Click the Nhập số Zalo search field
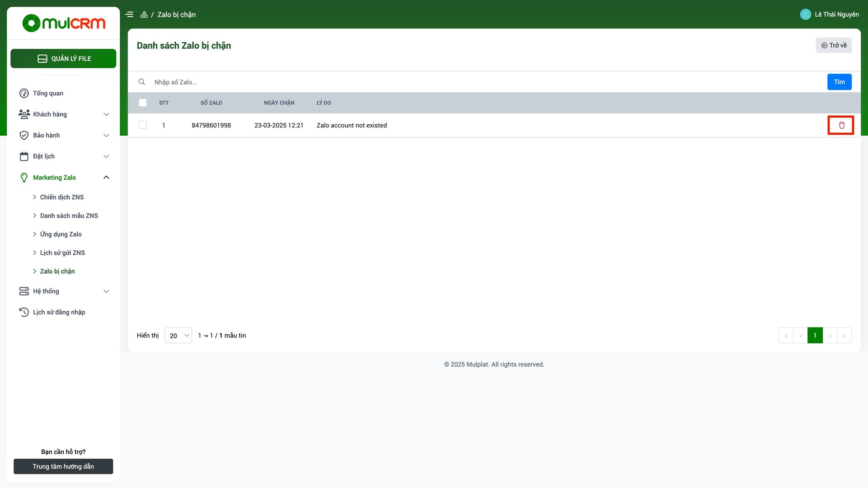Viewport: 868px width, 488px height. [488, 82]
